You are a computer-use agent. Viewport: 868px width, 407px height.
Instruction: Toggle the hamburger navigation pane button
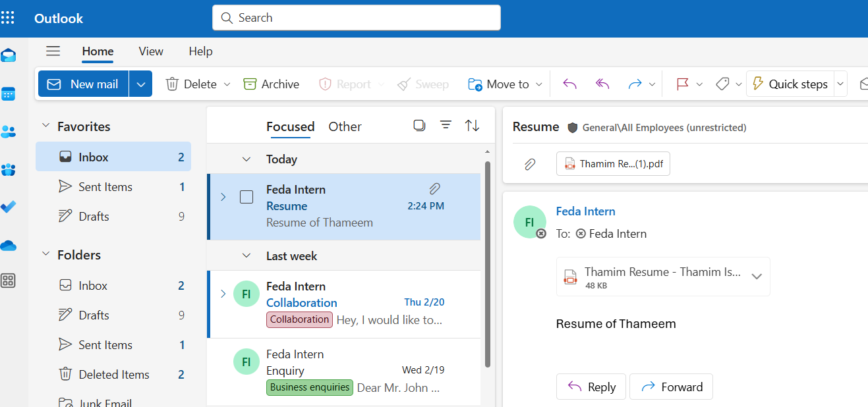pos(53,51)
